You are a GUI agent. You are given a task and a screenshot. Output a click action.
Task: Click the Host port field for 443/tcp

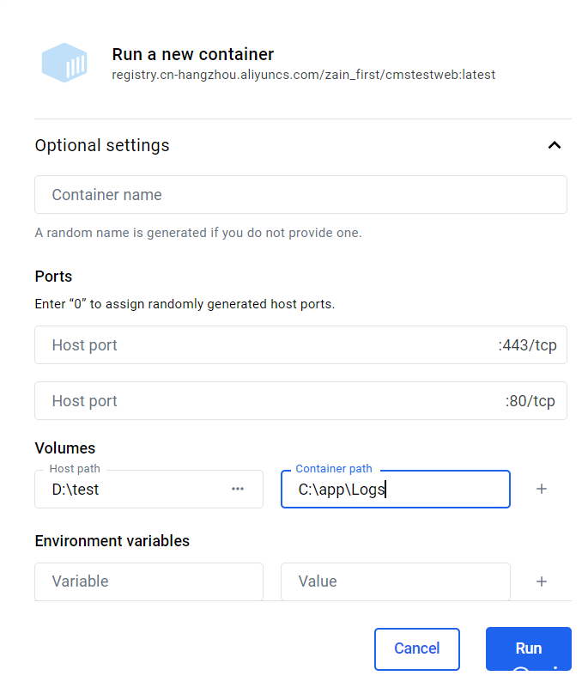(x=300, y=344)
